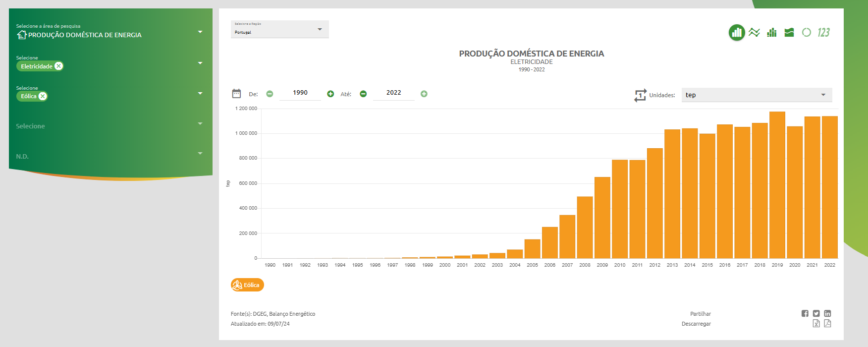Share the chart on Facebook

pos(805,313)
